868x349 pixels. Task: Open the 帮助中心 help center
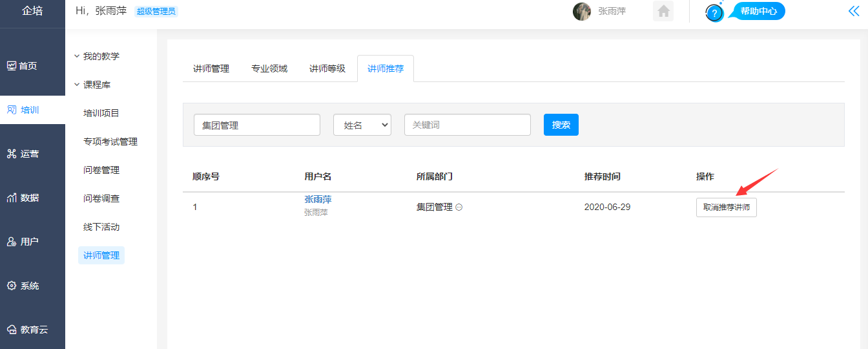click(x=758, y=11)
